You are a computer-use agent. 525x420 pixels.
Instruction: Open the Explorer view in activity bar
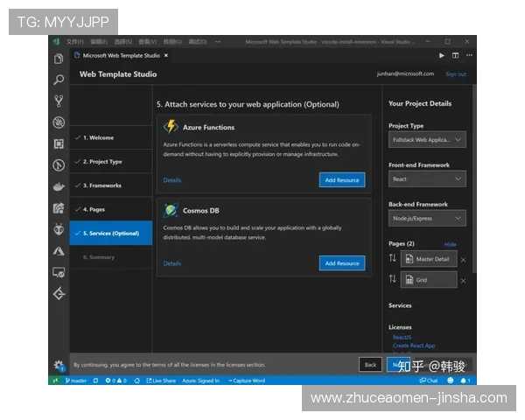59,59
